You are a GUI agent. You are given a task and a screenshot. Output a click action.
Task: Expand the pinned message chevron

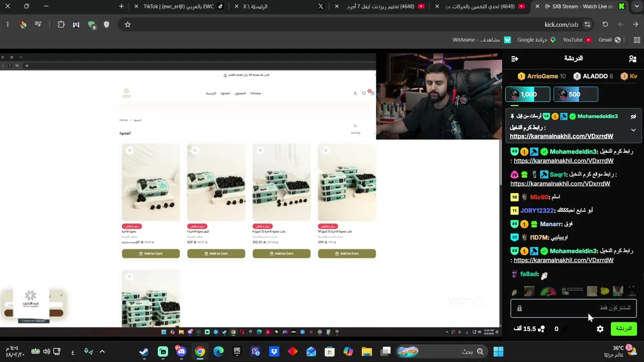[x=633, y=130]
